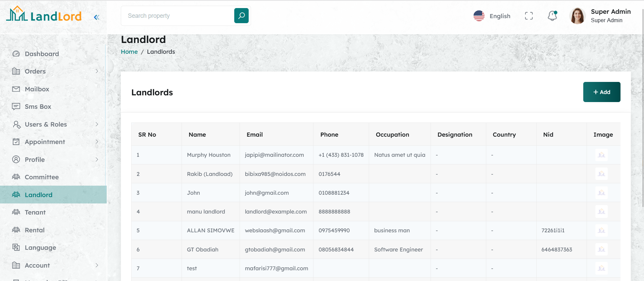This screenshot has width=644, height=281.
Task: Follow the Home breadcrumb link
Action: pos(129,52)
